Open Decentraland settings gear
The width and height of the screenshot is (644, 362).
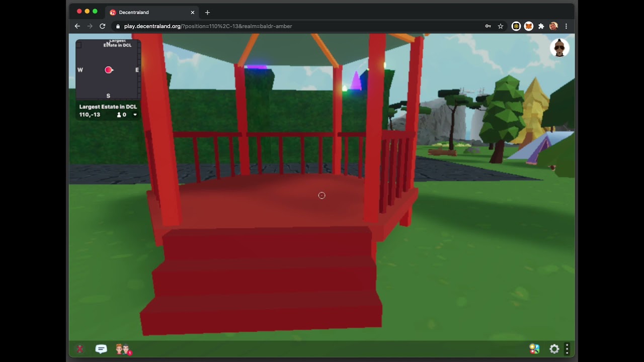[554, 349]
